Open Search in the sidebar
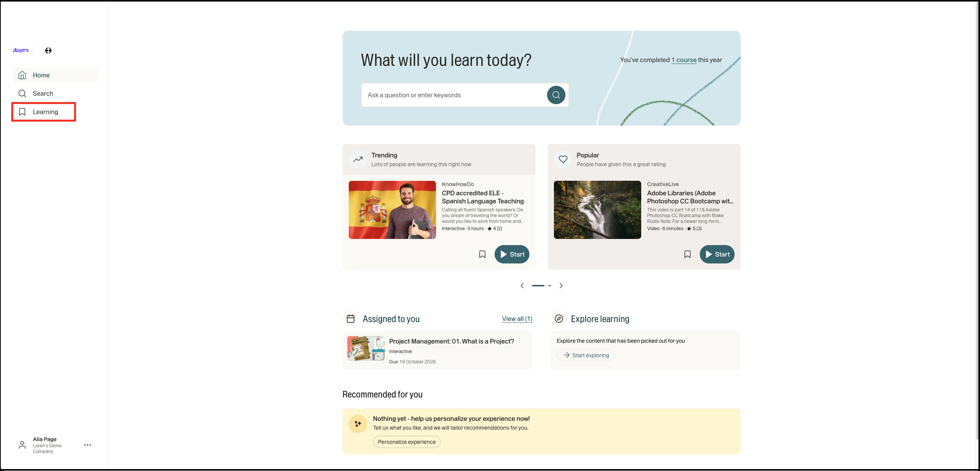Image resolution: width=980 pixels, height=471 pixels. click(43, 93)
